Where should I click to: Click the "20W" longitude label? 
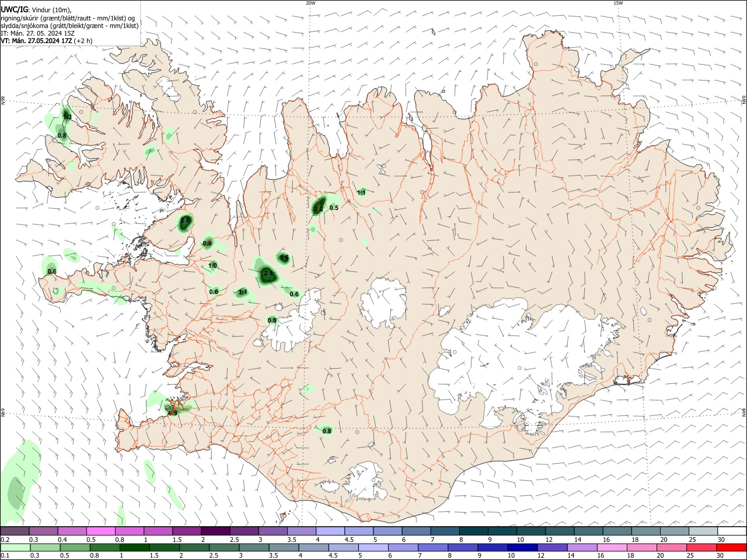click(310, 3)
